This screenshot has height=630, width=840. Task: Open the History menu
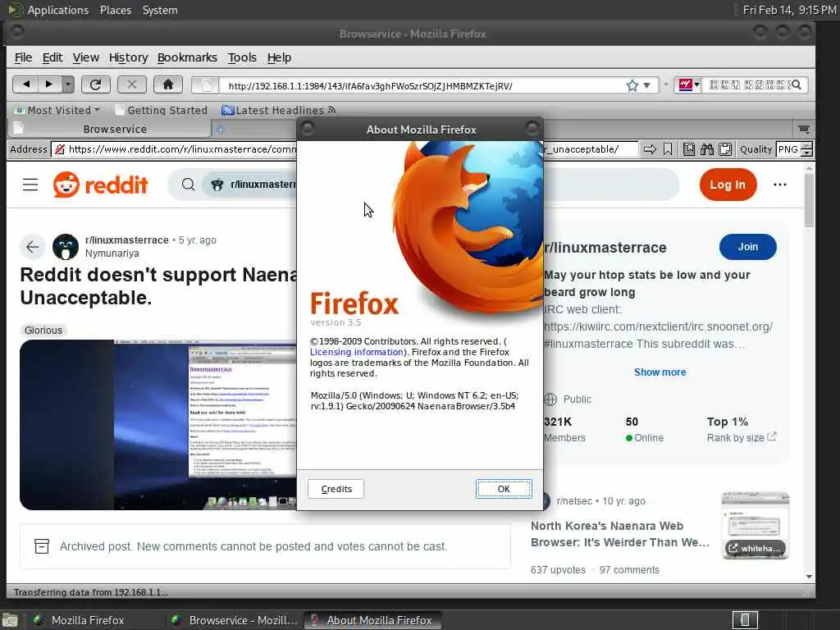[128, 57]
